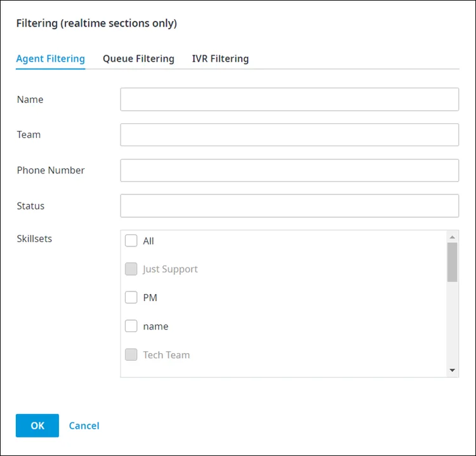Enable the PM skillset checkbox

[x=131, y=297]
